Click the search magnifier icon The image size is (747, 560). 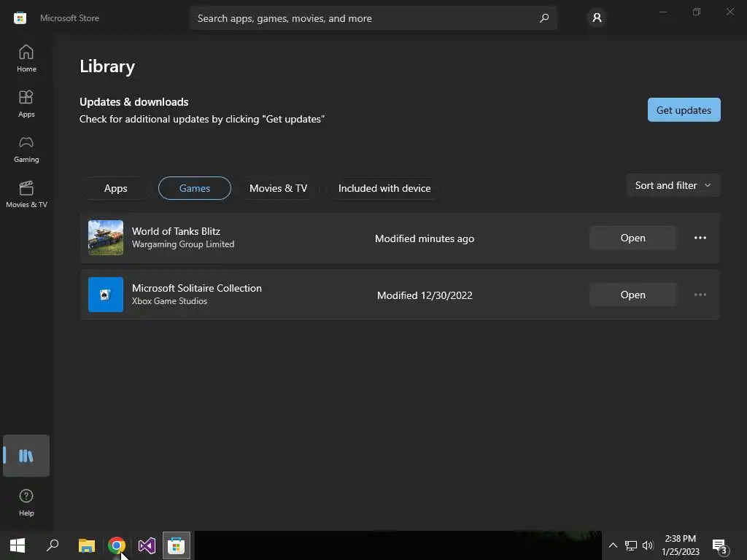[x=544, y=18]
